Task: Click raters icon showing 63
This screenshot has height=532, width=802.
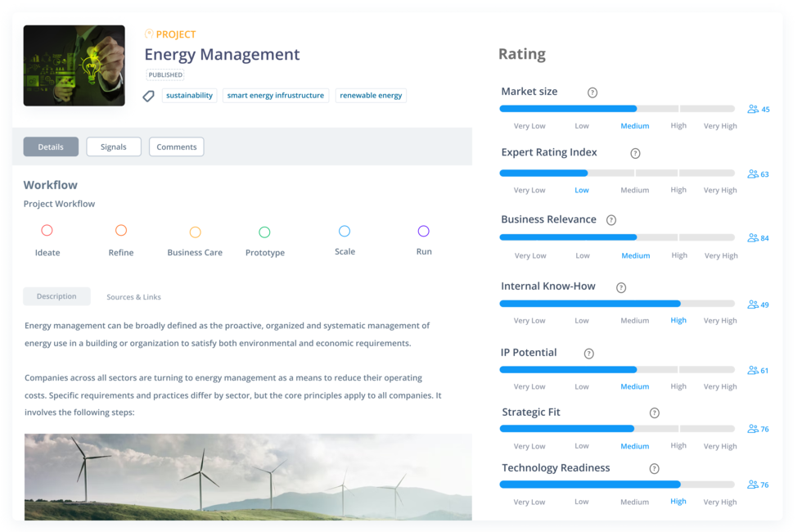Action: pos(753,174)
